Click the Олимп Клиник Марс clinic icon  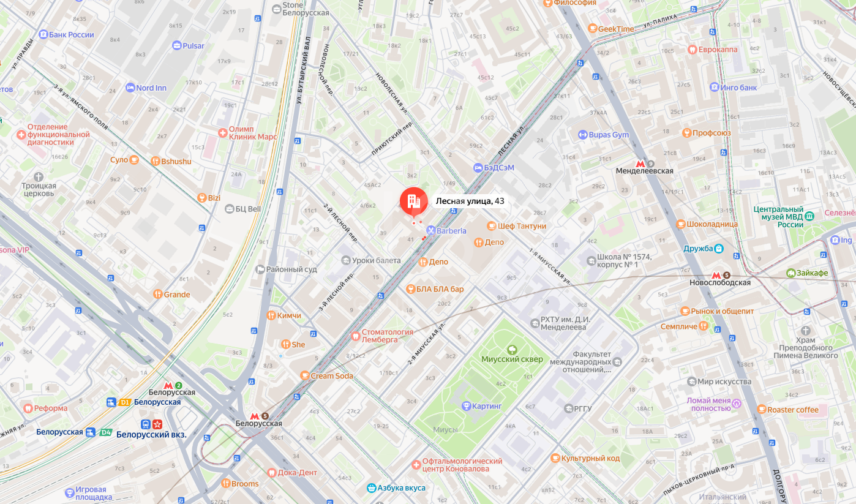click(223, 132)
